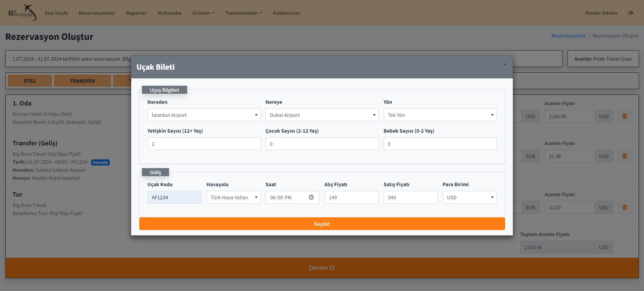This screenshot has height=291, width=644.
Task: Open the Muhasebe page
Action: (169, 13)
